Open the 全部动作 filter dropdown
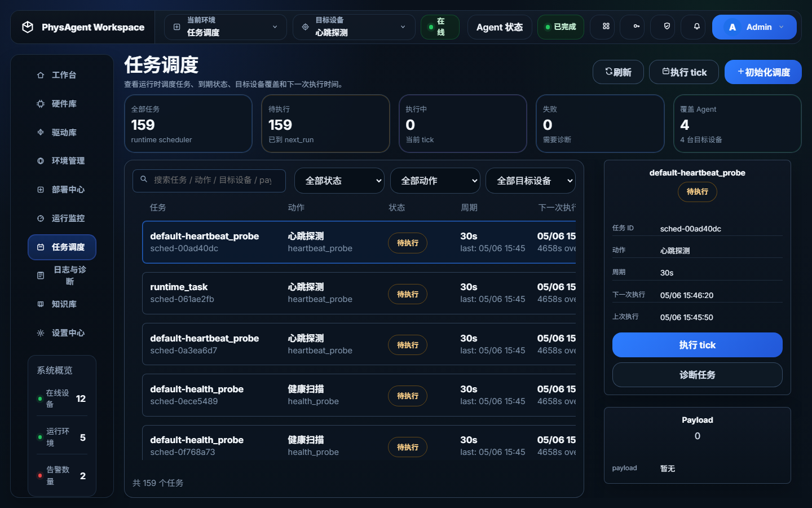Image resolution: width=812 pixels, height=508 pixels. pyautogui.click(x=435, y=181)
